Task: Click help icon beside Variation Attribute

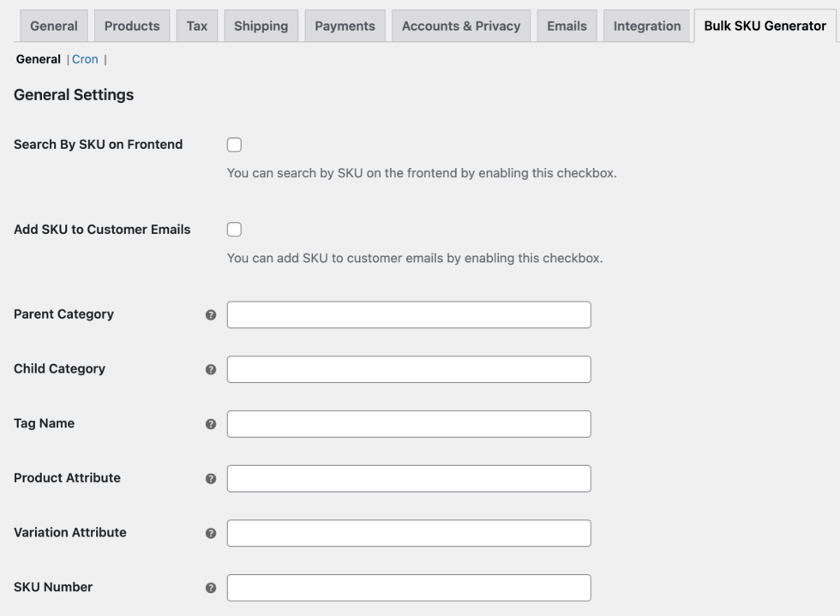Action: [x=211, y=534]
